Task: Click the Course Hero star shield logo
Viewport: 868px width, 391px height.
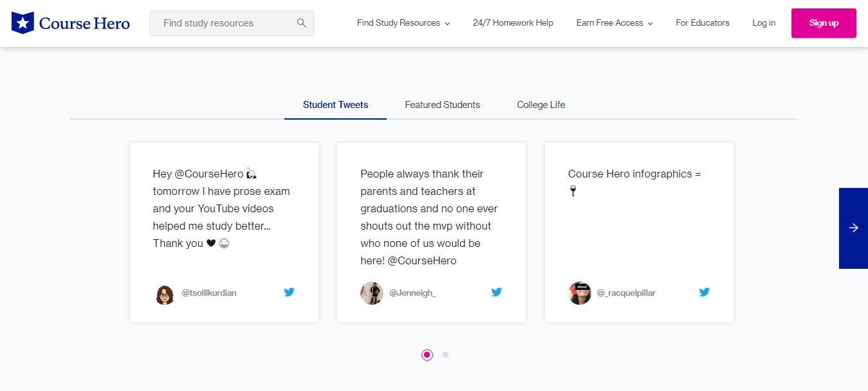Action: tap(23, 23)
